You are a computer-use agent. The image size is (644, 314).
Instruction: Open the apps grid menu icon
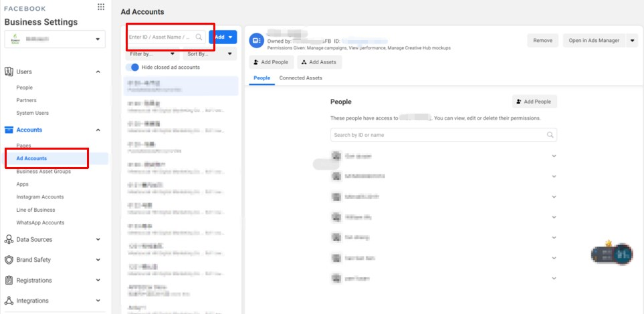pos(101,7)
